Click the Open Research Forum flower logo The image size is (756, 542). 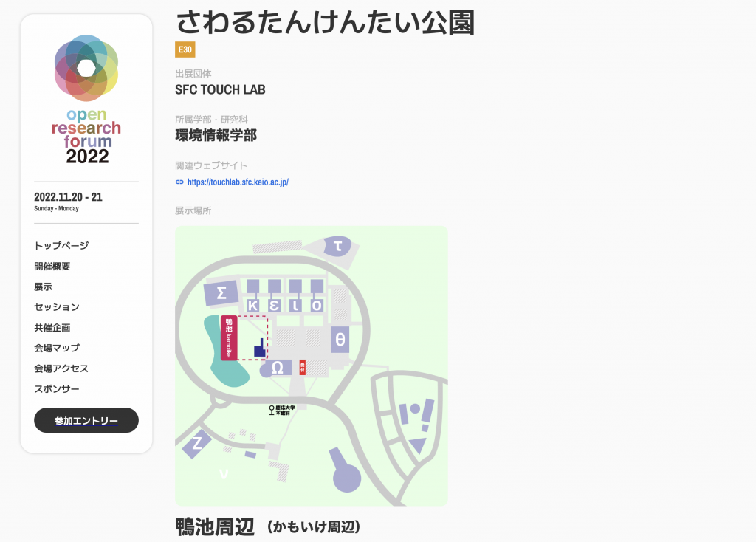86,68
